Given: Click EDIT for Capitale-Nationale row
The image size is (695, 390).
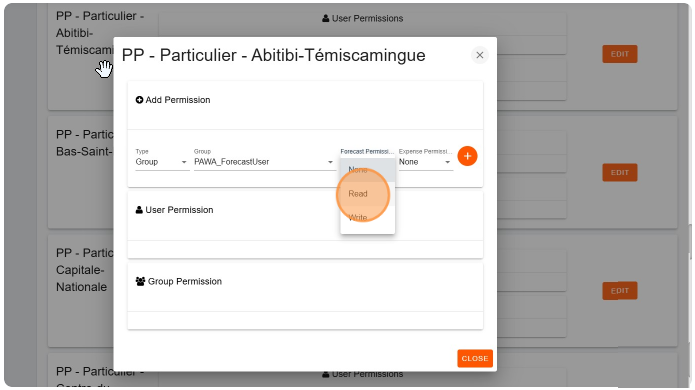Looking at the screenshot, I should pyautogui.click(x=620, y=291).
